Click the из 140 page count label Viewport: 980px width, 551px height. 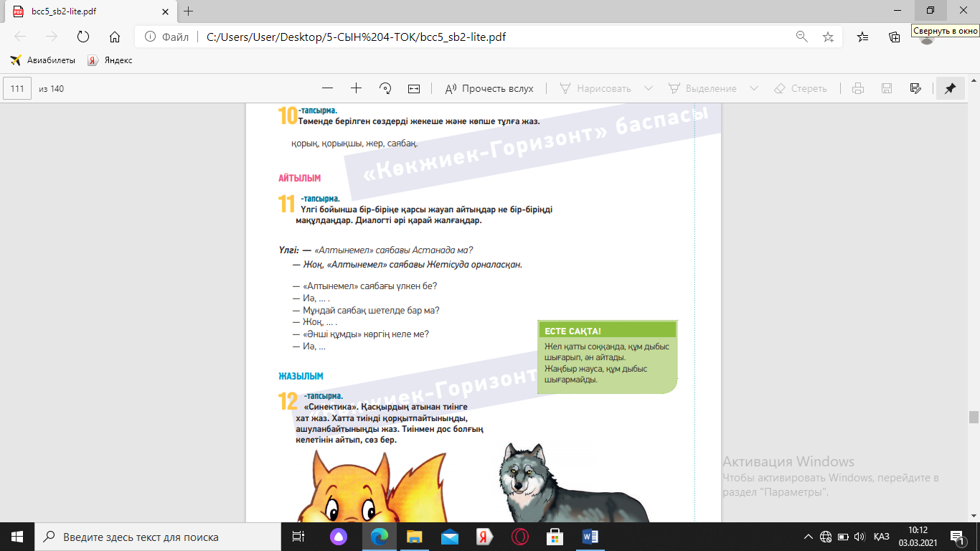52,88
